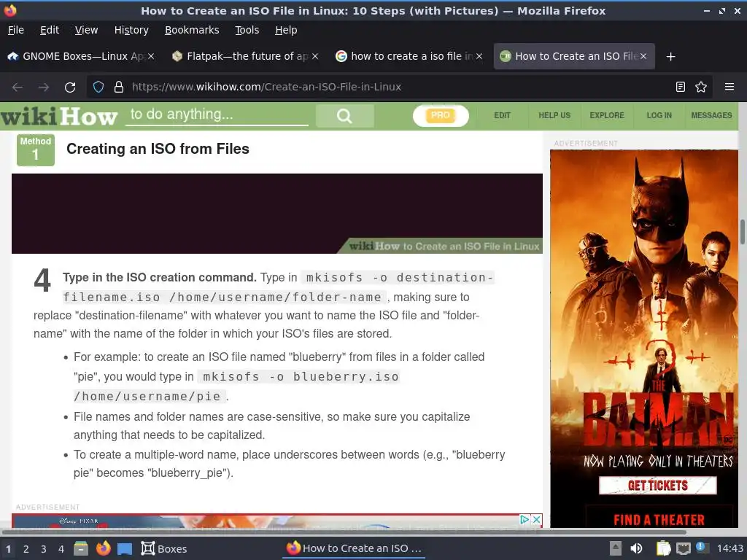
Task: Open the History menu
Action: coord(131,30)
